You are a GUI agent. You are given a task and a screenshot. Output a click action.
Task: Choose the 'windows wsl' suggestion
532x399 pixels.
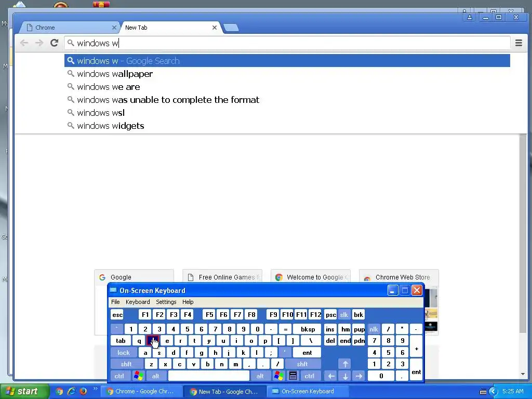pyautogui.click(x=287, y=113)
